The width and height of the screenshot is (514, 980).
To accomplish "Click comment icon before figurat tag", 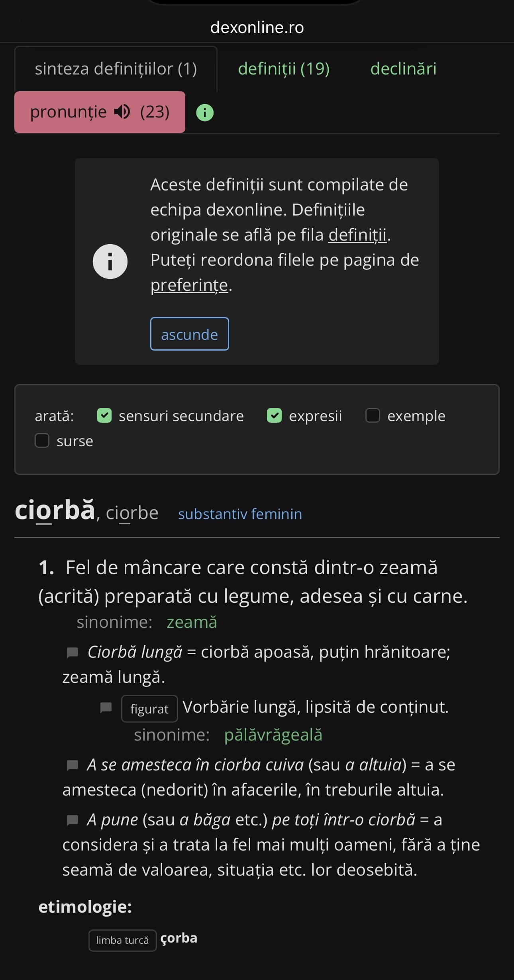I will (106, 708).
